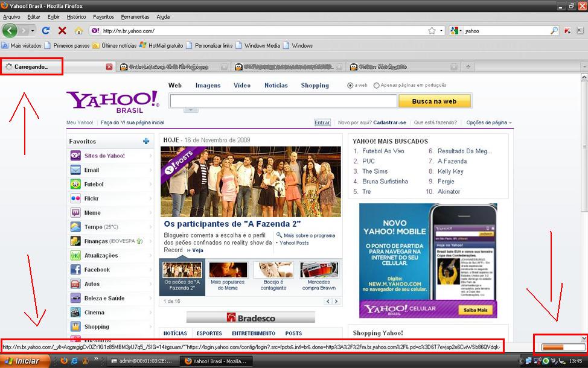
Task: Select the 'a web' radio button
Action: click(350, 86)
